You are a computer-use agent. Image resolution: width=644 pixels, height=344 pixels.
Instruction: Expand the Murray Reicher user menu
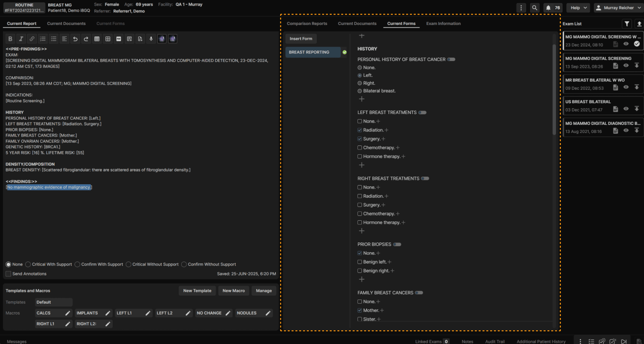[x=618, y=8]
